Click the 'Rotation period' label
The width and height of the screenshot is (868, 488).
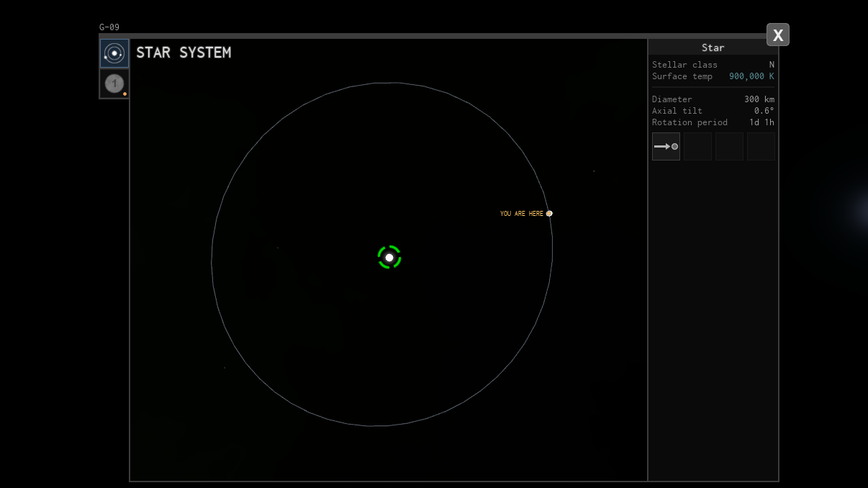pyautogui.click(x=690, y=122)
